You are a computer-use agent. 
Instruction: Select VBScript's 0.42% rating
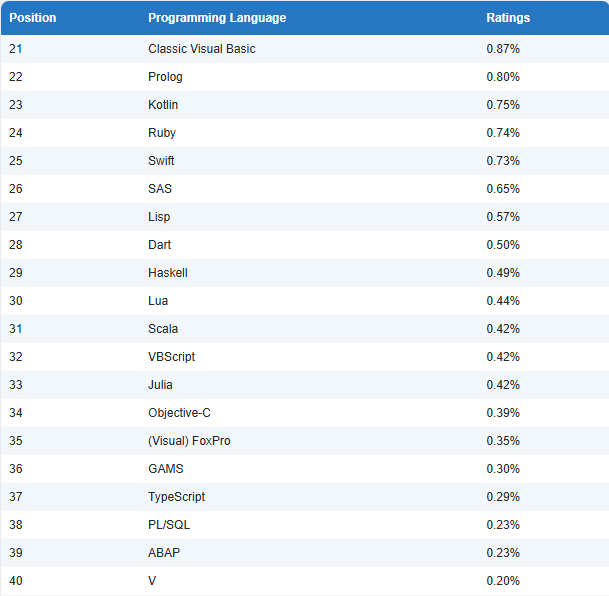coord(503,357)
